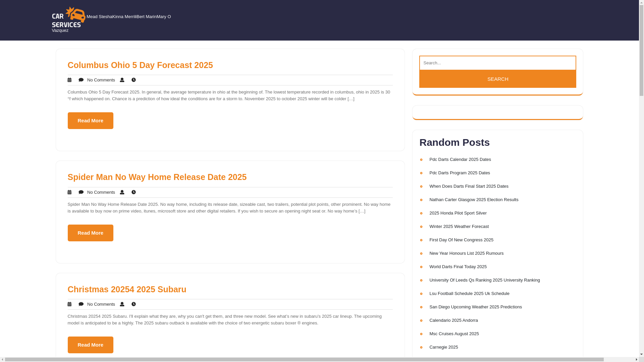Click clock icon under Spider Man post

(133, 192)
